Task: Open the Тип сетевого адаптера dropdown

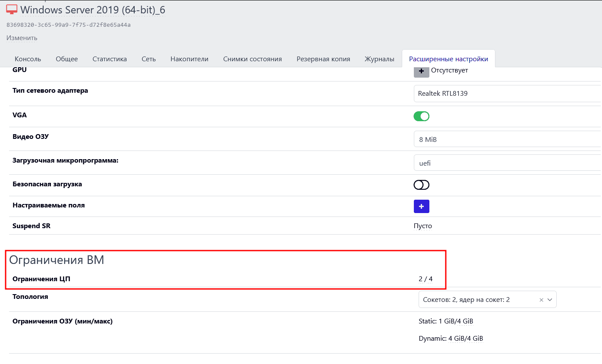Action: point(507,94)
